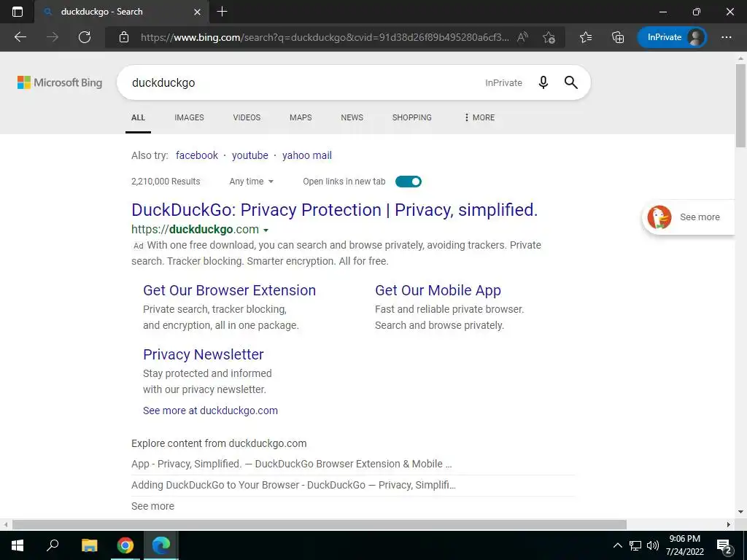
Task: Switch to the IMAGES tab
Action: 189,117
